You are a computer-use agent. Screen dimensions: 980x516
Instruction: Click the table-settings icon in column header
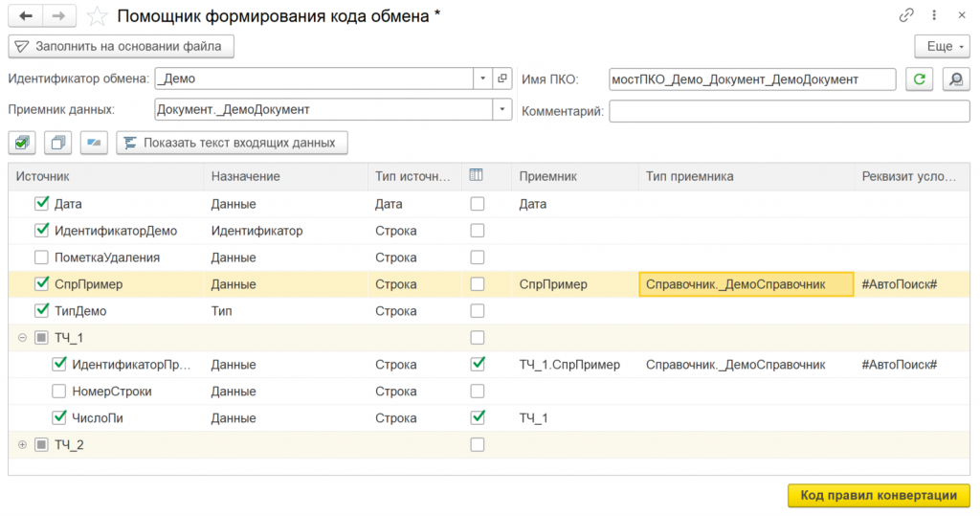tap(477, 176)
